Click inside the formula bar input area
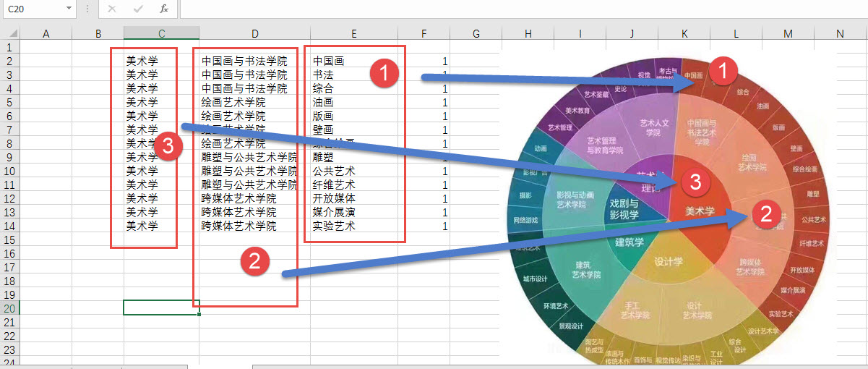This screenshot has width=868, height=369. click(523, 9)
